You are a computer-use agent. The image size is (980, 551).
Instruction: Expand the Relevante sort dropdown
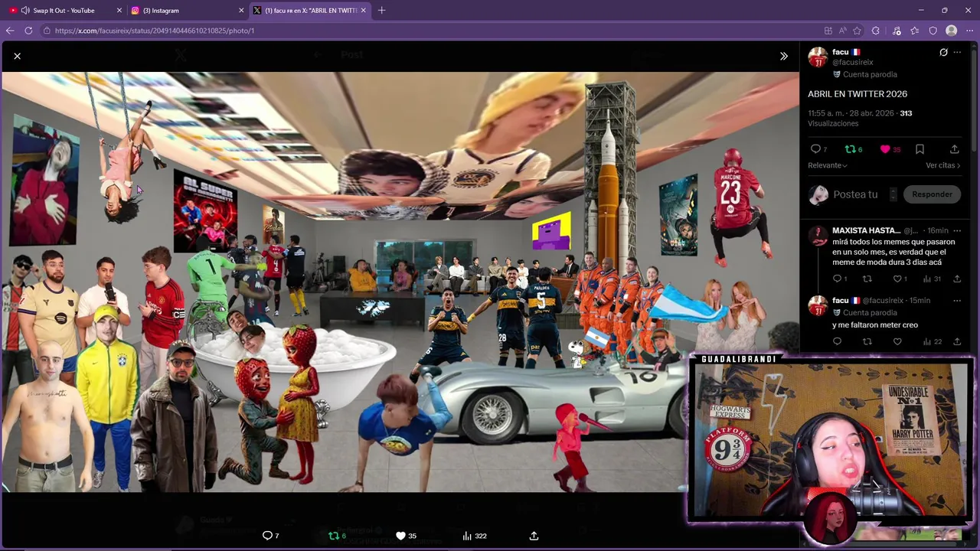click(x=828, y=165)
